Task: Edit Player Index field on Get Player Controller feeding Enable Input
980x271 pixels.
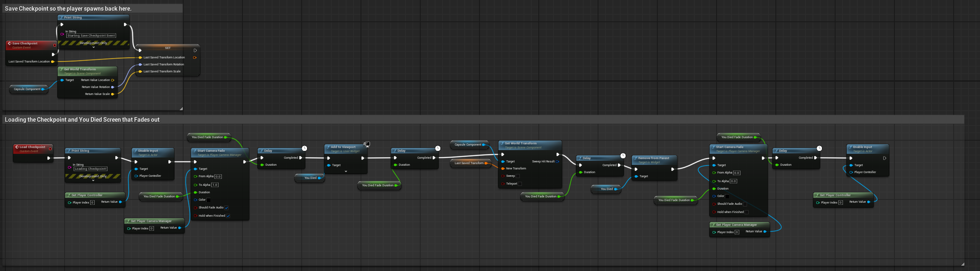Action: tap(840, 202)
